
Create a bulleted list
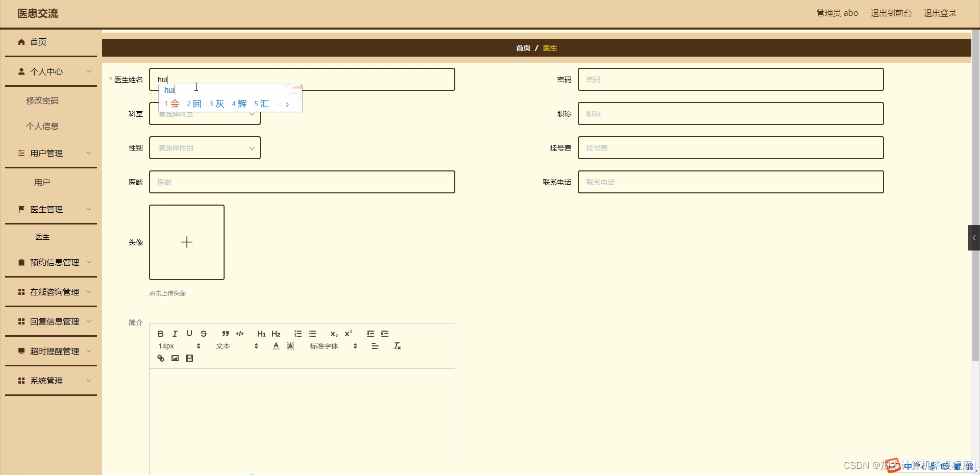pyautogui.click(x=312, y=334)
